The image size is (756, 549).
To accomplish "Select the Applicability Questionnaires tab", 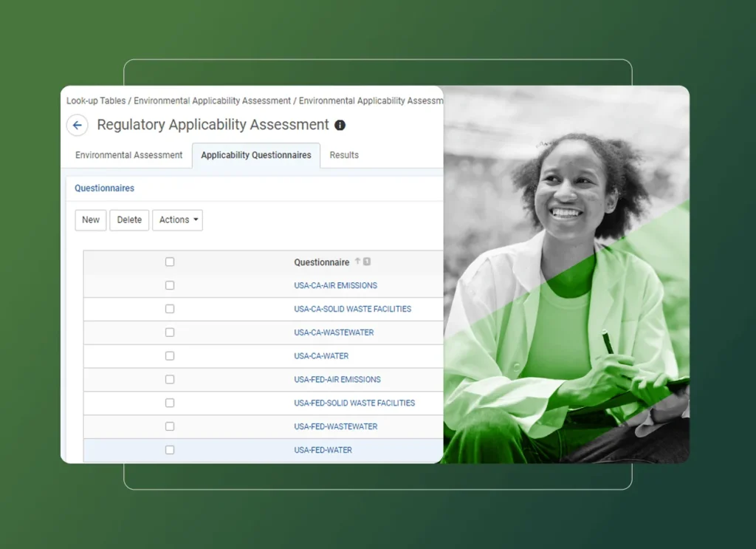I will [255, 155].
